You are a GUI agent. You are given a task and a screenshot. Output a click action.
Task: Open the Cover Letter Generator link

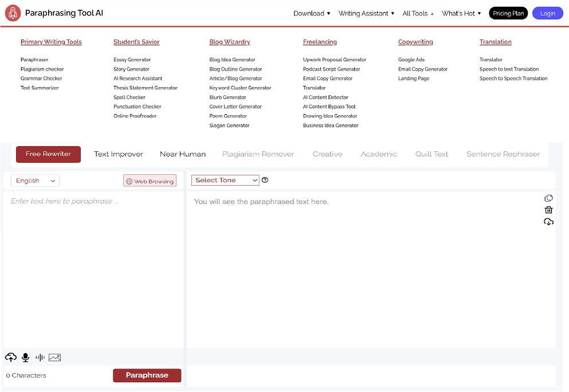coord(236,107)
